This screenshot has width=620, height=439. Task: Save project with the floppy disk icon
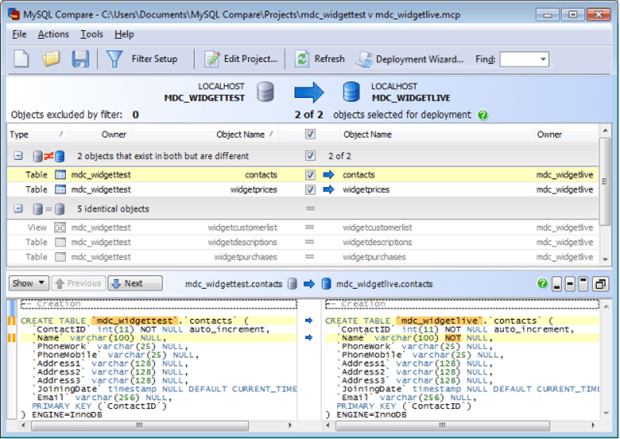tap(80, 59)
